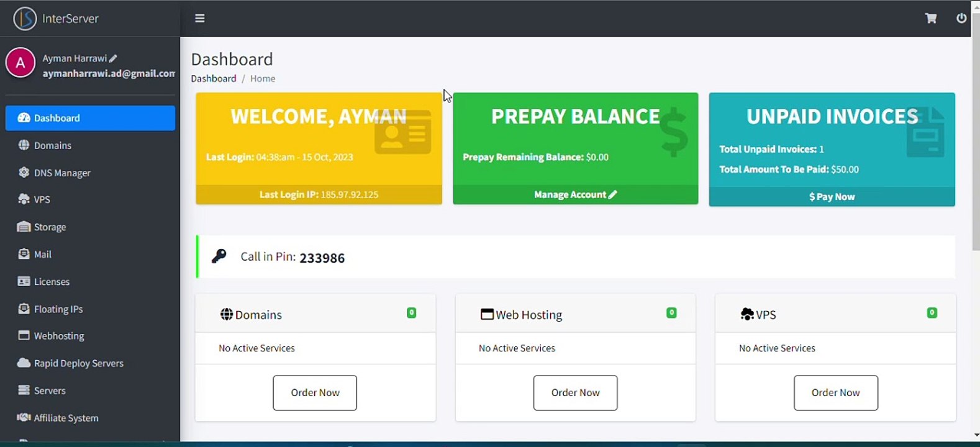Click the green 0 badge on VPS card
This screenshot has height=447, width=980.
(932, 313)
